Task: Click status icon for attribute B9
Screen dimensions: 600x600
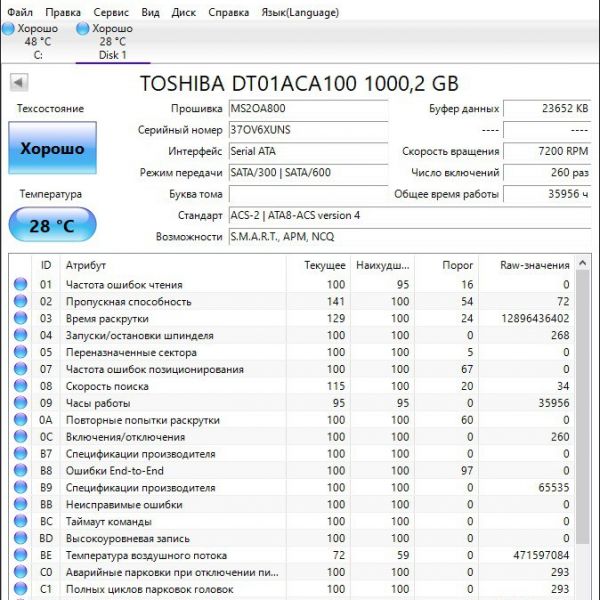Action: pos(20,487)
